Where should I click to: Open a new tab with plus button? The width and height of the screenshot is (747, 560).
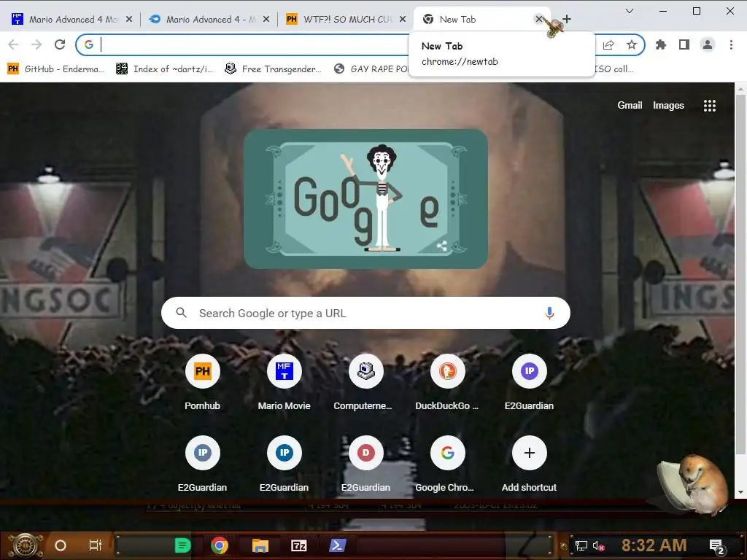click(566, 19)
